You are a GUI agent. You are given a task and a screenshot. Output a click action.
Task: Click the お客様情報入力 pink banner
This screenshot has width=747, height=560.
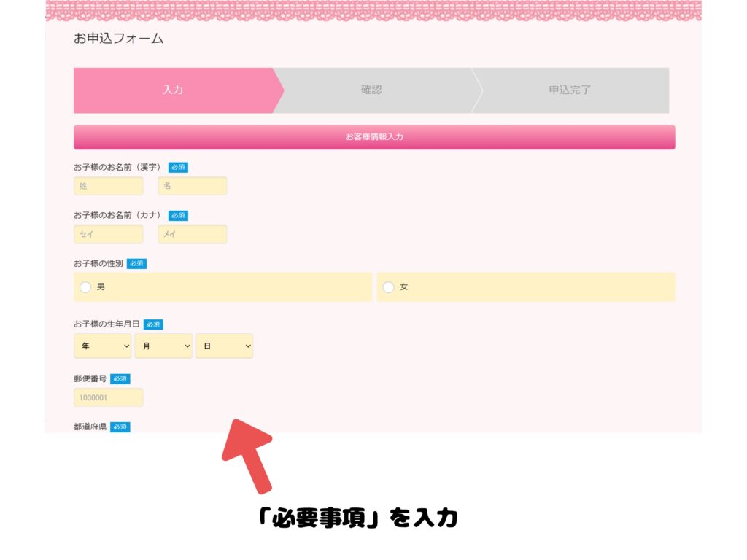(374, 137)
